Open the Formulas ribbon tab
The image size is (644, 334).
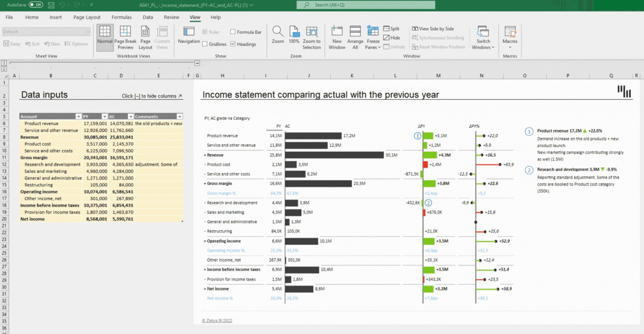122,17
